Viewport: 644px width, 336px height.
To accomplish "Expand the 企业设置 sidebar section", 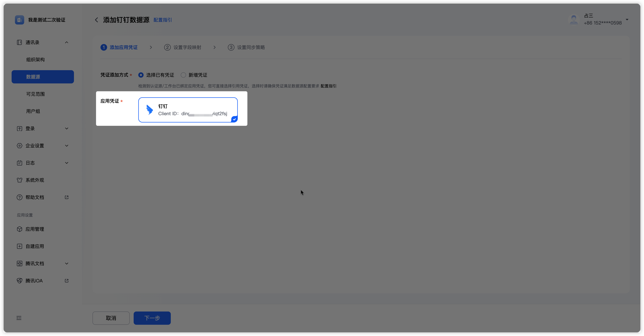I will [x=66, y=146].
